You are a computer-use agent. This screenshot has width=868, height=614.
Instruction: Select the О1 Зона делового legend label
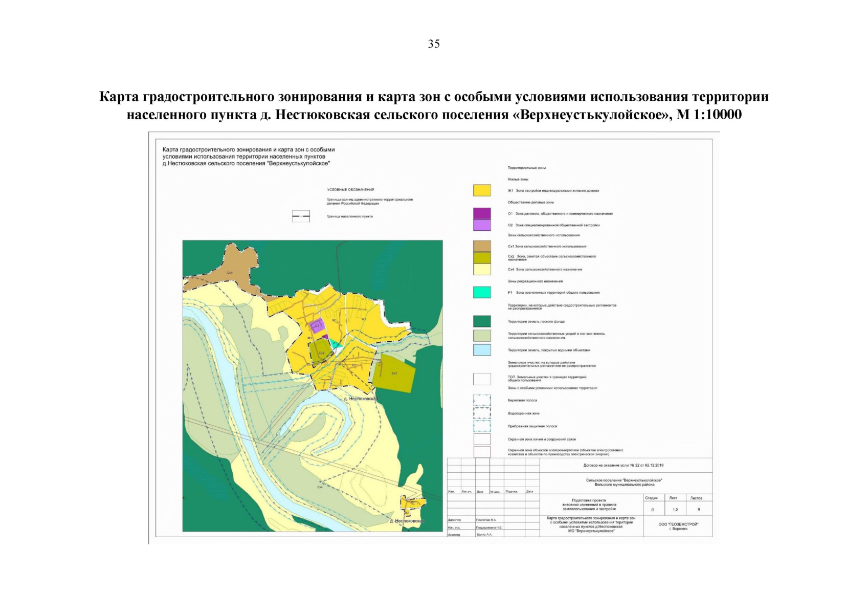560,213
